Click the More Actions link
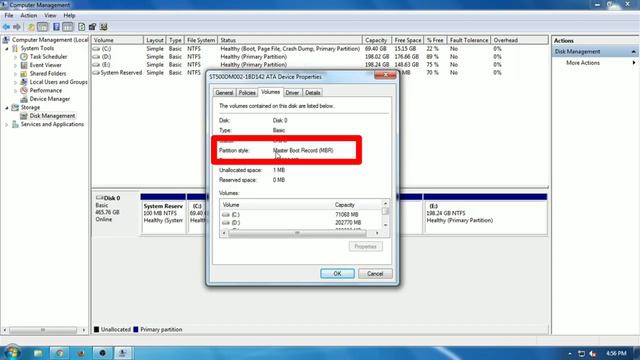Image resolution: width=640 pixels, height=360 pixels. [583, 63]
